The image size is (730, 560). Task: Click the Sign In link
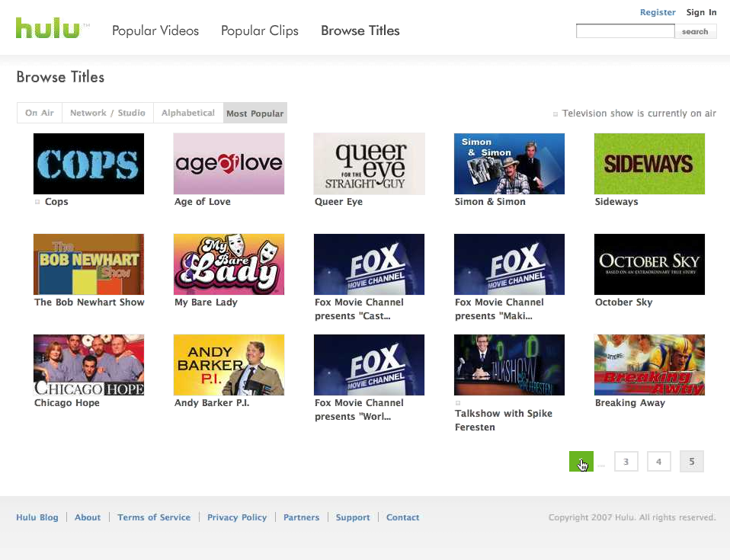click(701, 12)
